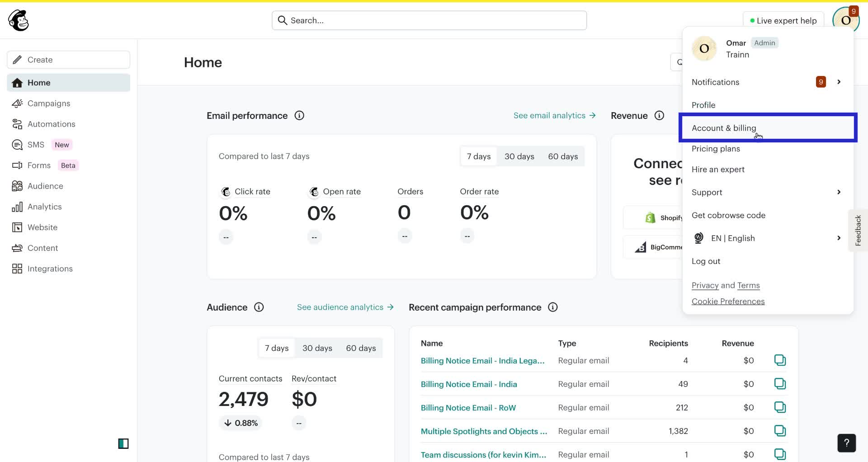Expand the Support submenu
The image size is (868, 462).
[x=839, y=192]
